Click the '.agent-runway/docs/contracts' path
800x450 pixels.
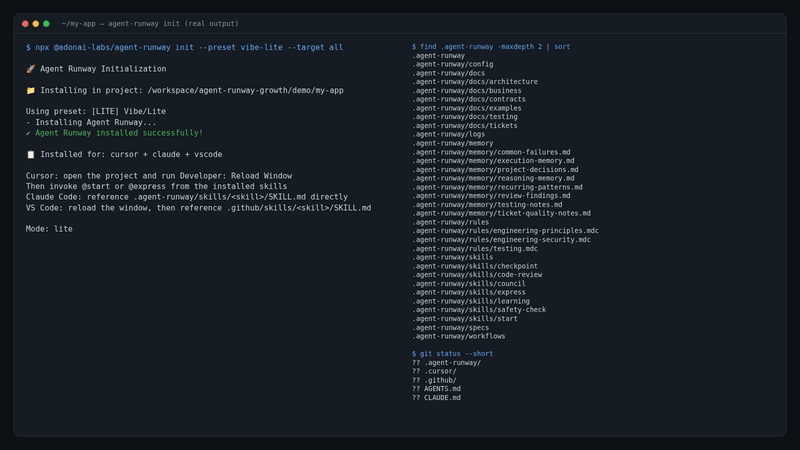pyautogui.click(x=469, y=99)
